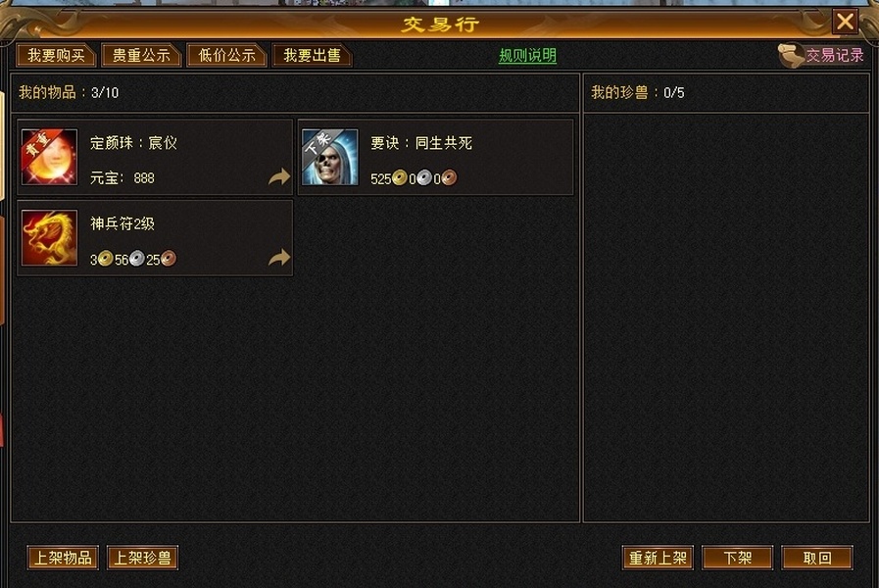
Task: Select the 要诀:同生共死 listing row
Action: click(435, 157)
